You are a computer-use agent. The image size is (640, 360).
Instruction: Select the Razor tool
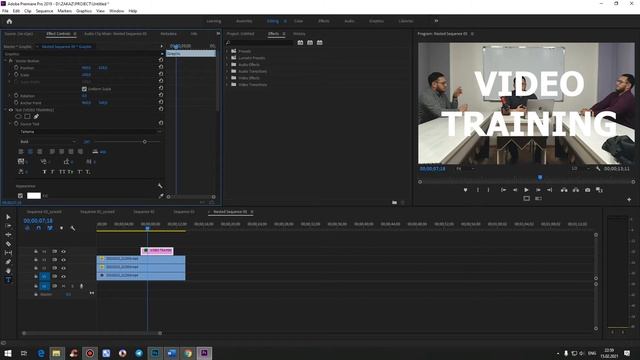8,244
